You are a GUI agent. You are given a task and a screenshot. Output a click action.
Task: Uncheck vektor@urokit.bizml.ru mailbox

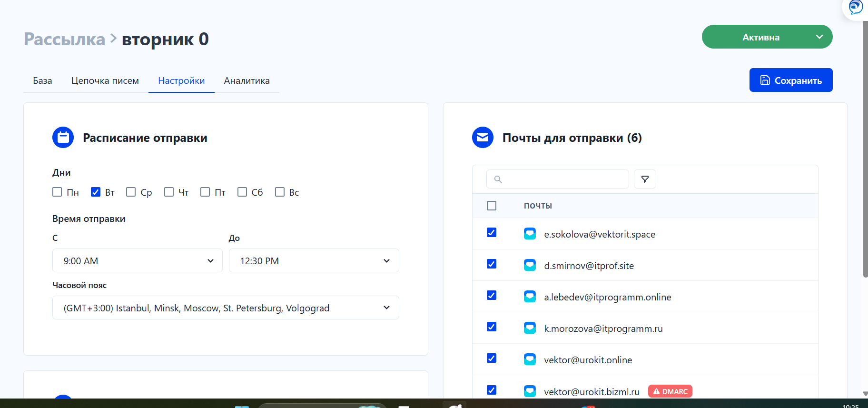(x=492, y=390)
